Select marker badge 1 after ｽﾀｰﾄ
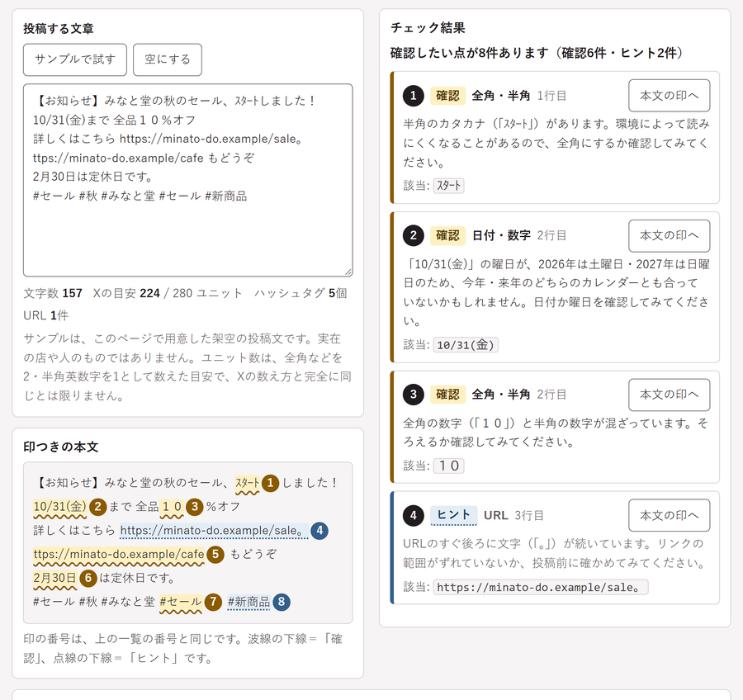The image size is (743, 700). click(271, 483)
